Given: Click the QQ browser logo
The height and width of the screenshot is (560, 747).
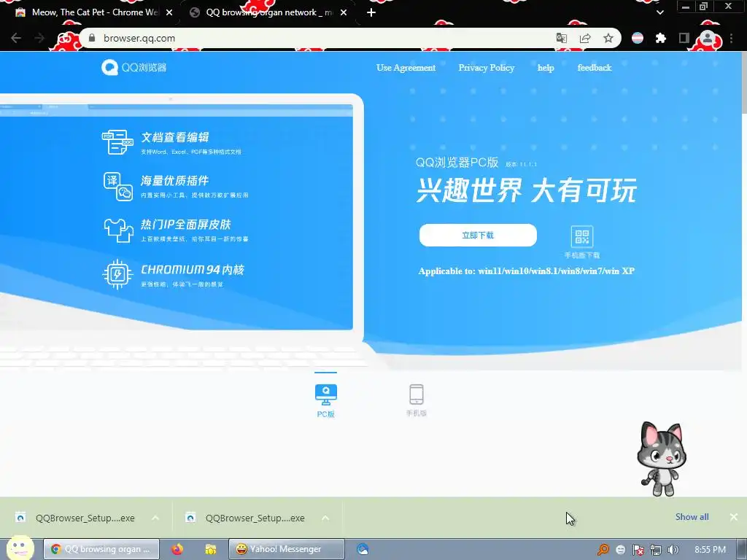Looking at the screenshot, I should coord(134,68).
